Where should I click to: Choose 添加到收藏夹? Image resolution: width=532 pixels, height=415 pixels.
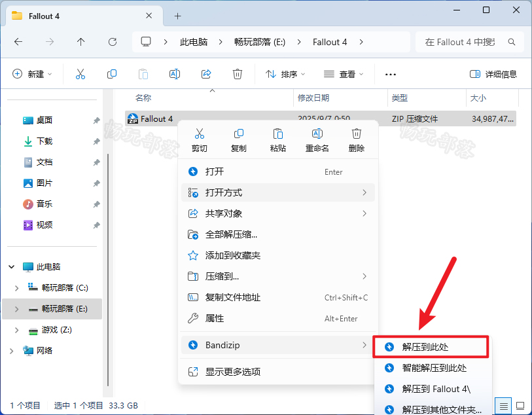pos(278,255)
